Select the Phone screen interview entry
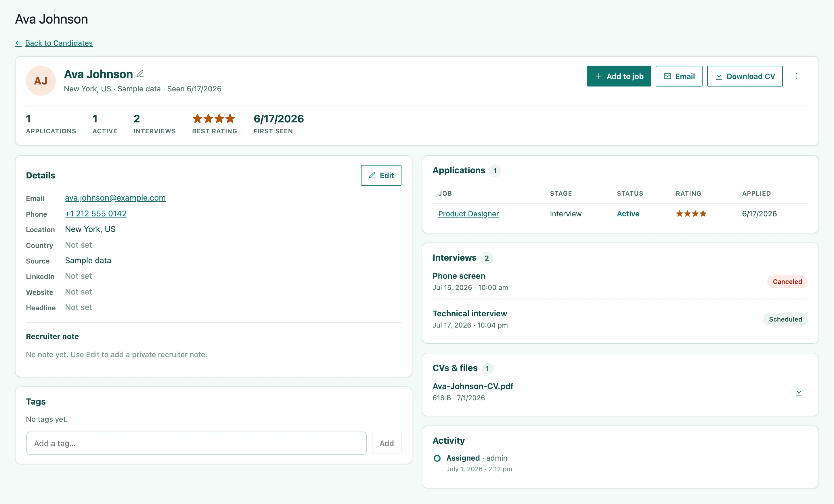This screenshot has height=504, width=834. coord(620,281)
